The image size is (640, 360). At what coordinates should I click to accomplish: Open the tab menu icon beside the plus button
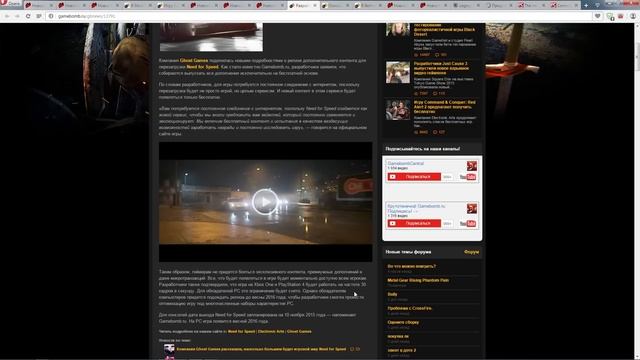[x=598, y=5]
